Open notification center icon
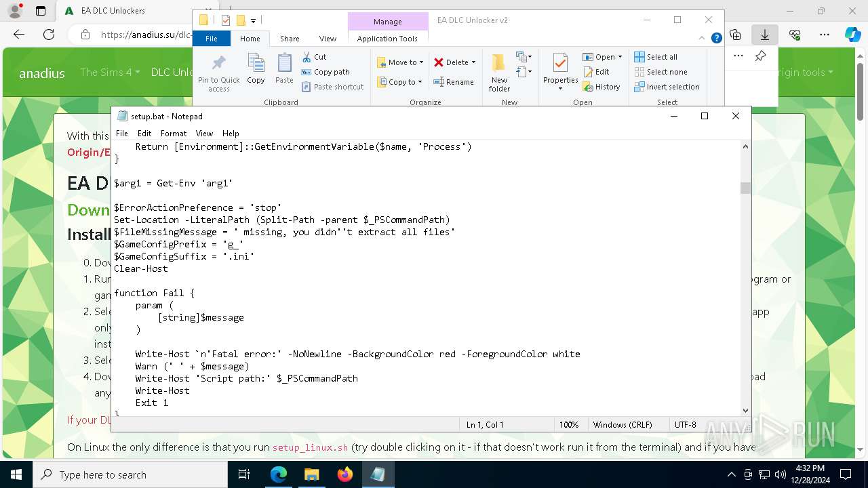Image resolution: width=868 pixels, height=488 pixels. (846, 474)
